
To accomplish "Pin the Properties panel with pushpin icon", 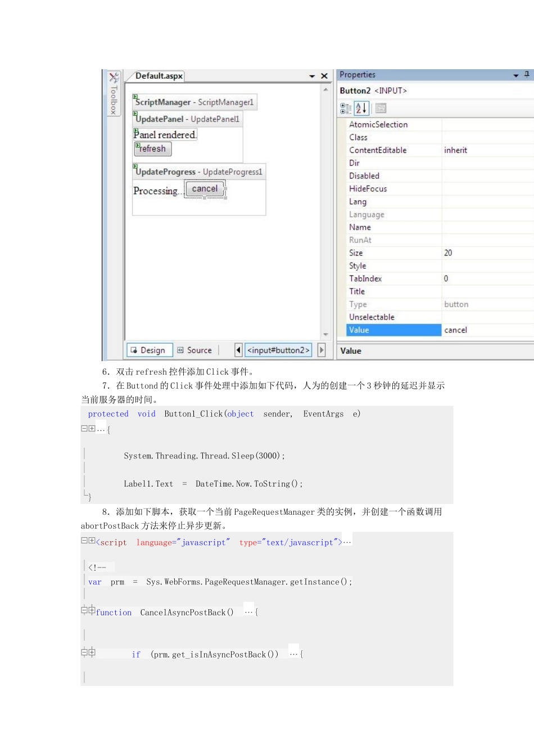I will pyautogui.click(x=527, y=74).
